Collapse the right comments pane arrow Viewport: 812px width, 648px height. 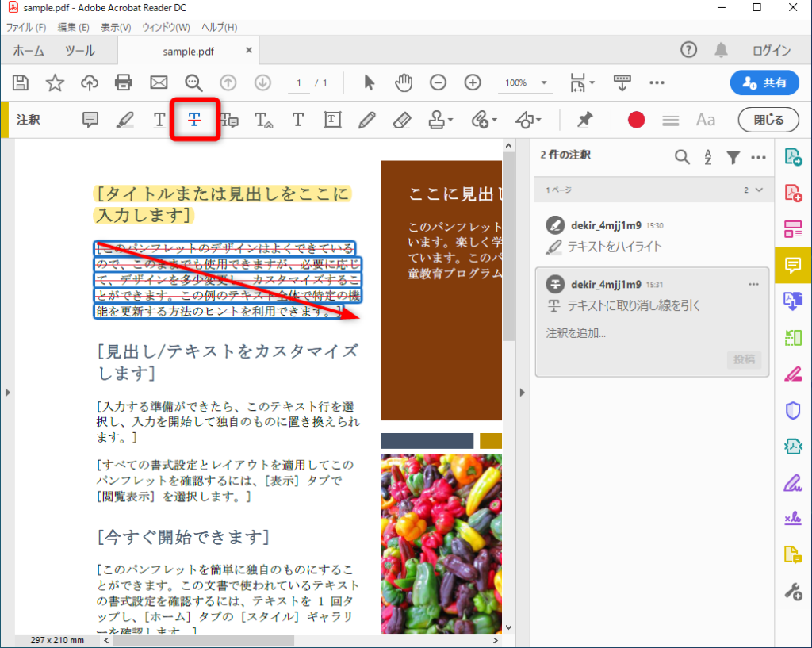point(523,393)
